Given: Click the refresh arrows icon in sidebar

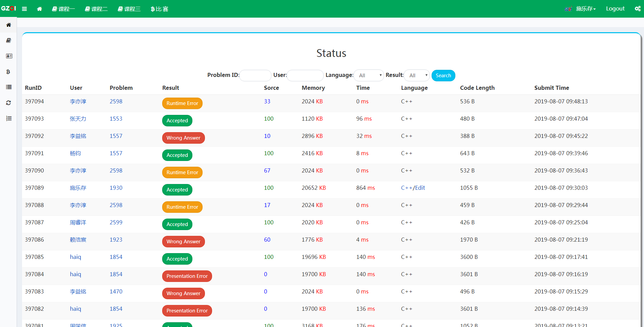Looking at the screenshot, I should pos(8,103).
